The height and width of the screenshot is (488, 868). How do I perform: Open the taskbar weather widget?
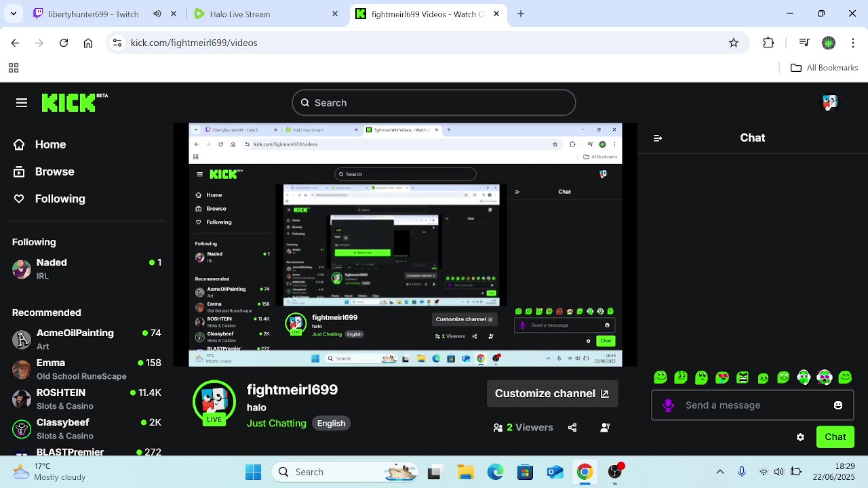[49, 472]
